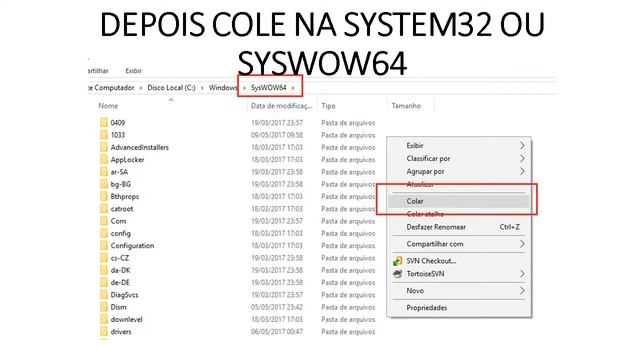Click the 0409 folder icon
This screenshot has width=640, height=360.
[x=104, y=122]
